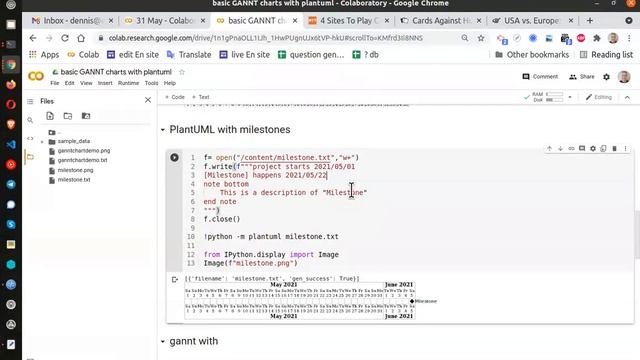The image size is (640, 360).
Task: Collapse the gannt with section
Action: click(x=162, y=341)
